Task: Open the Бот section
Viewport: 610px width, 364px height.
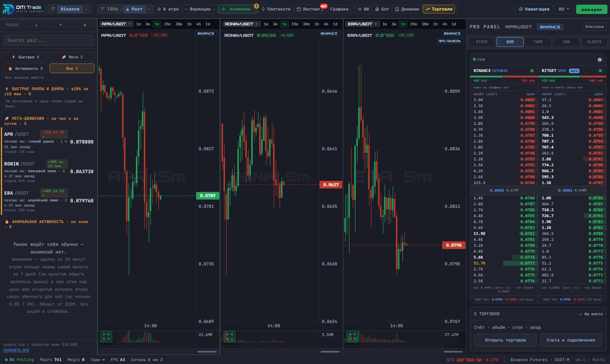Action: [382, 9]
